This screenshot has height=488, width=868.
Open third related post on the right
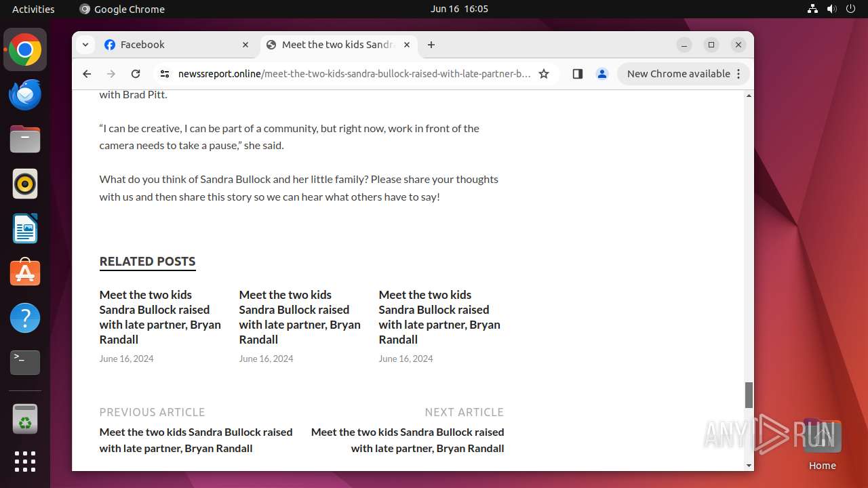click(x=439, y=317)
